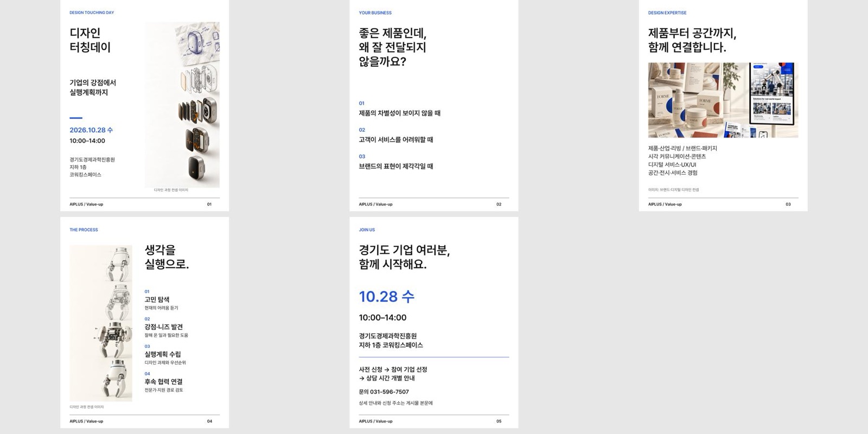This screenshot has width=868, height=434.
Task: Click the page number 02 in footer
Action: point(499,205)
